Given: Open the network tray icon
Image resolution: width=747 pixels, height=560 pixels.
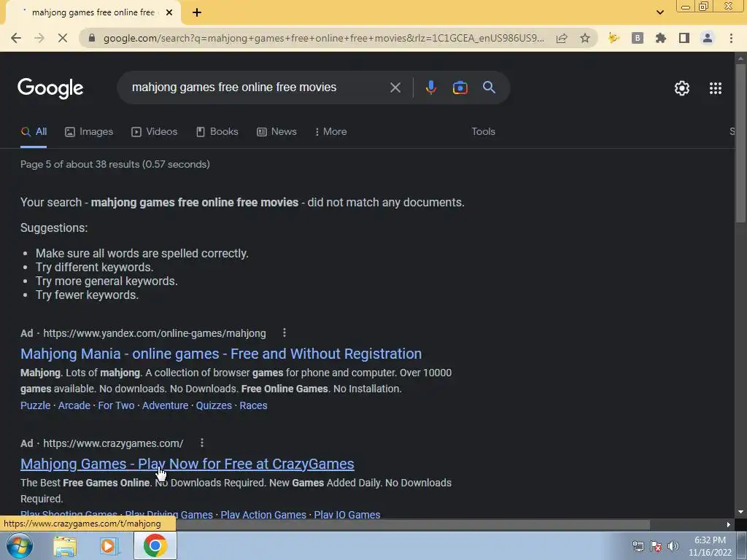Looking at the screenshot, I should [x=638, y=546].
